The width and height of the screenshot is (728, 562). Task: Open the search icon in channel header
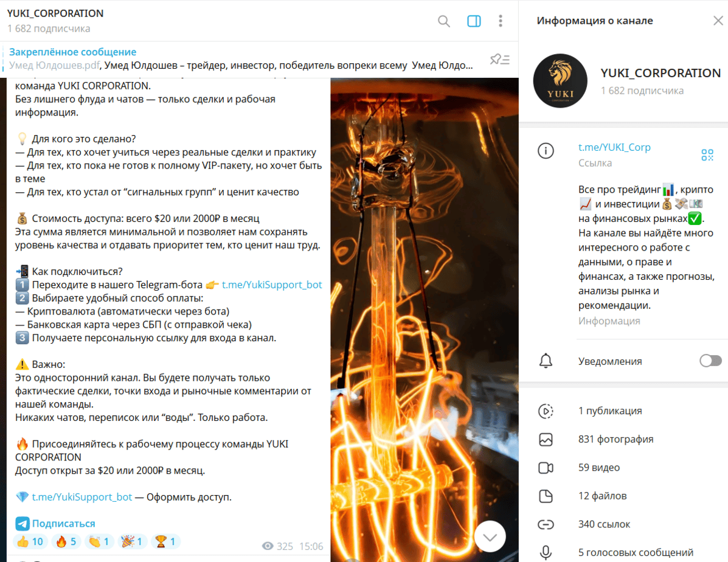pyautogui.click(x=444, y=21)
